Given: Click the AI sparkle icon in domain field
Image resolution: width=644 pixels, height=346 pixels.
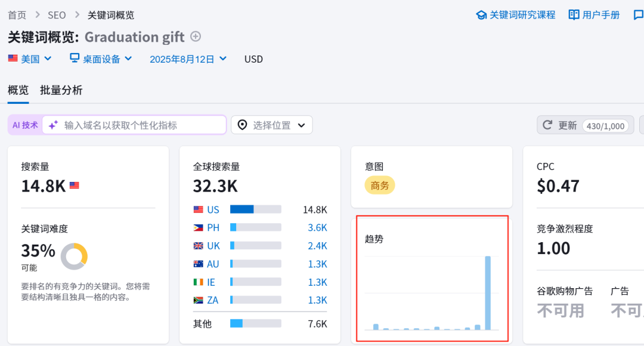Looking at the screenshot, I should [x=54, y=125].
